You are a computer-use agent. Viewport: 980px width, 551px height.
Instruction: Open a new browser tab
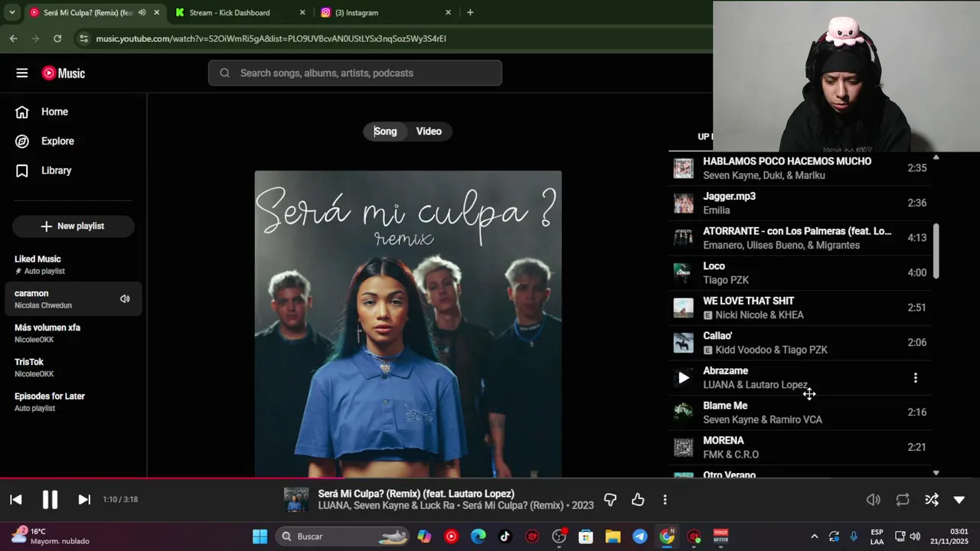click(470, 12)
